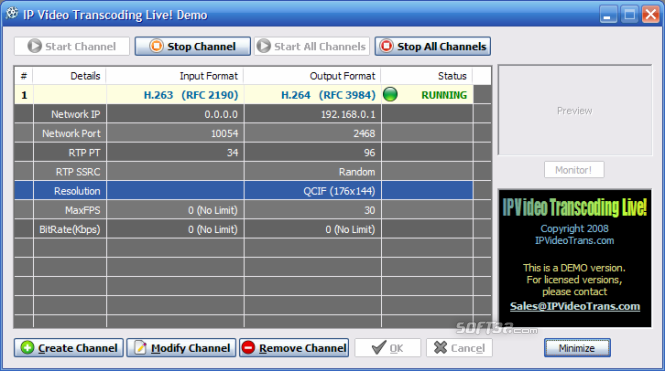The height and width of the screenshot is (371, 665).
Task: Click output BitRate 0 (No Limit)
Action: tap(350, 229)
